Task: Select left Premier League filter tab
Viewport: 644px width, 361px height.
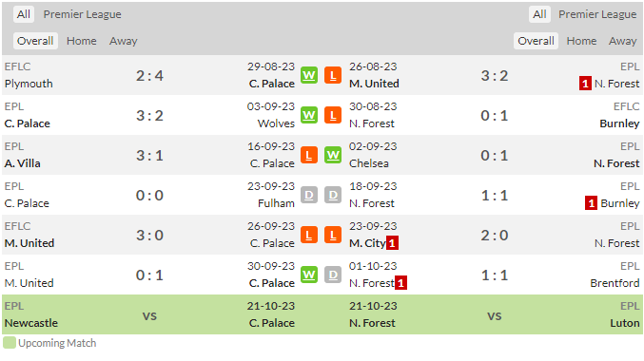Action: [x=82, y=14]
